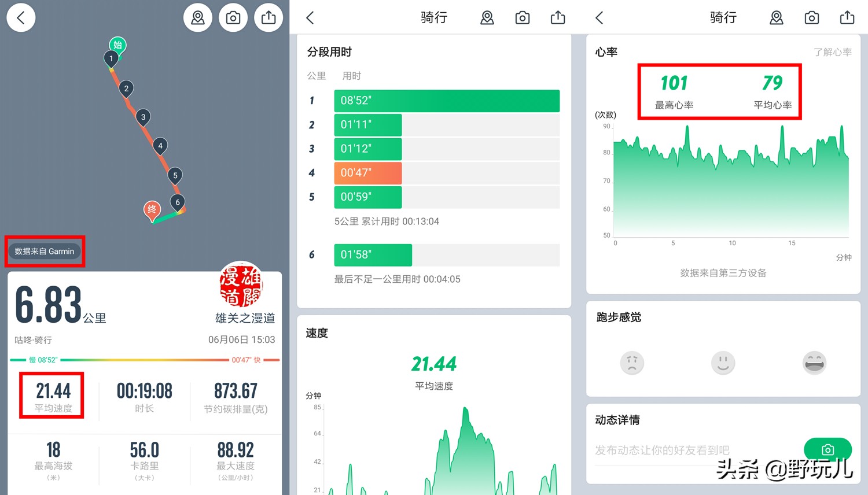Choose the neutral face feeling option
This screenshot has height=495, width=868.
pos(723,363)
